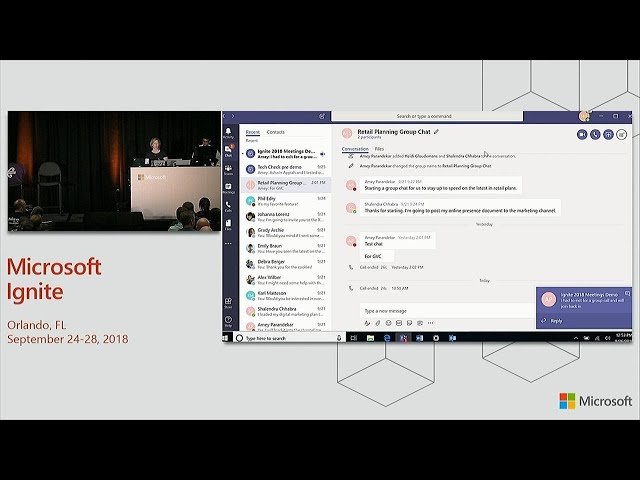Viewport: 640px width, 480px height.
Task: Open File Explorer from the taskbar
Action: (x=370, y=338)
